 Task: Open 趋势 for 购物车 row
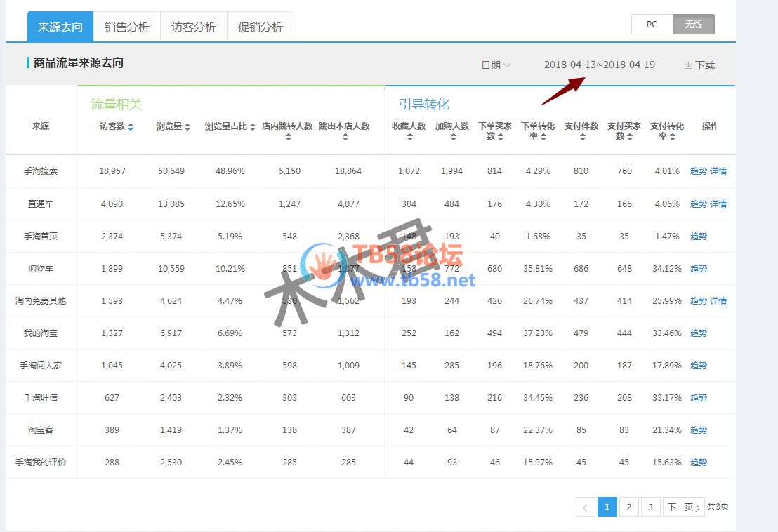698,269
